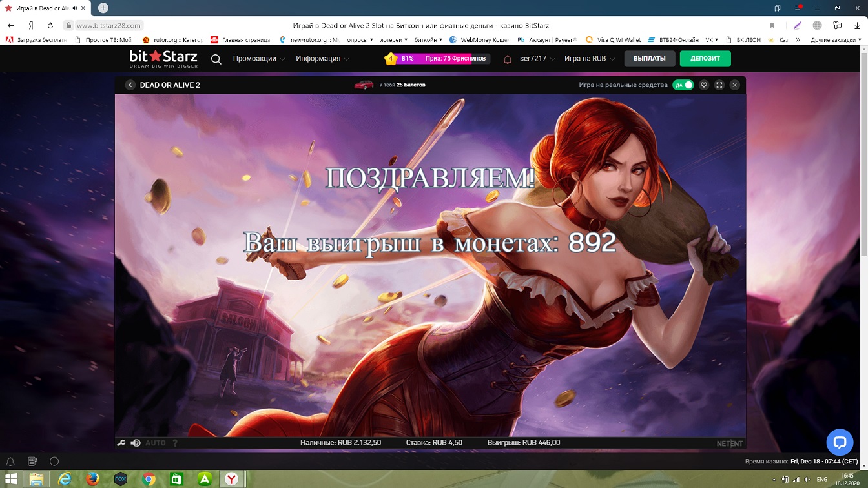Open Nox app from the taskbar
Screen dimensions: 868x488
pyautogui.click(x=120, y=479)
